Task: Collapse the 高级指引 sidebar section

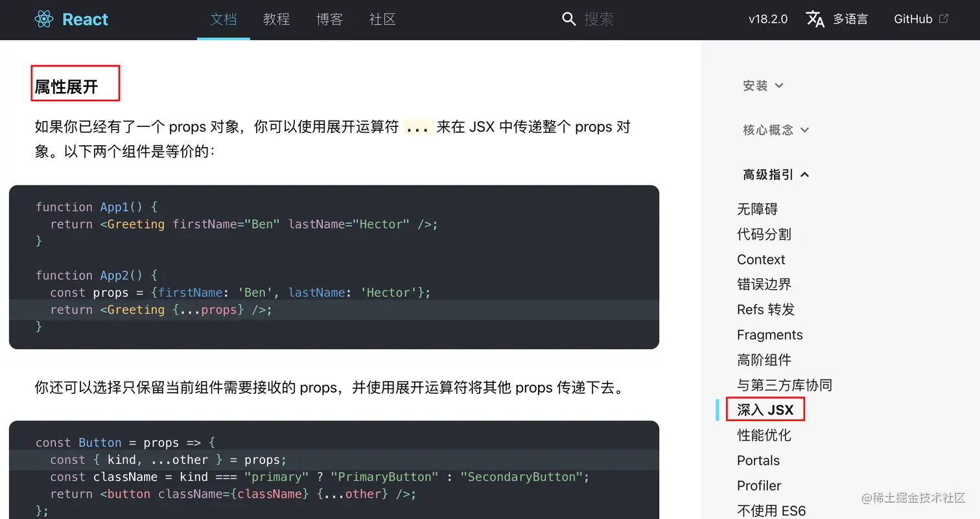Action: click(x=776, y=175)
